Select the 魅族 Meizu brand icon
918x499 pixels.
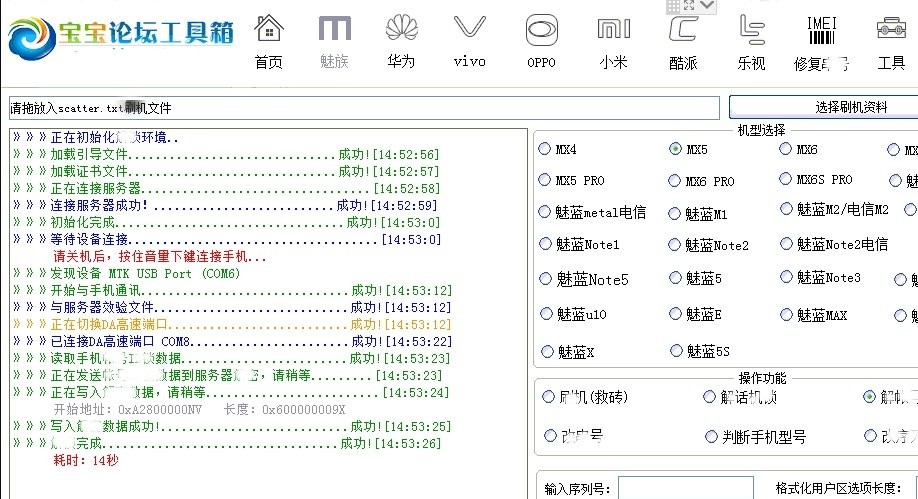pos(334,40)
